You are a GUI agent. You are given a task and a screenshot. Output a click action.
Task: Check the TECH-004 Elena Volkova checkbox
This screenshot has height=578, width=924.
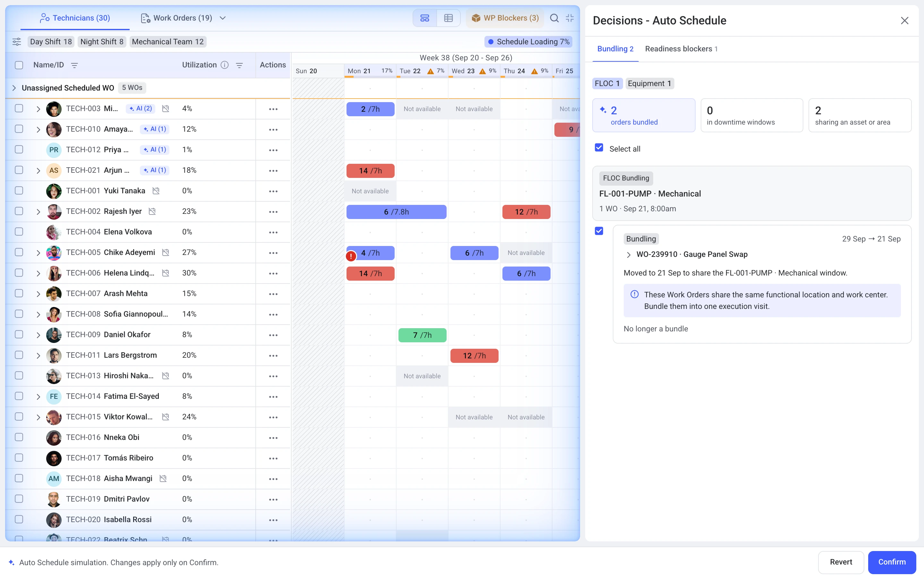tap(19, 232)
